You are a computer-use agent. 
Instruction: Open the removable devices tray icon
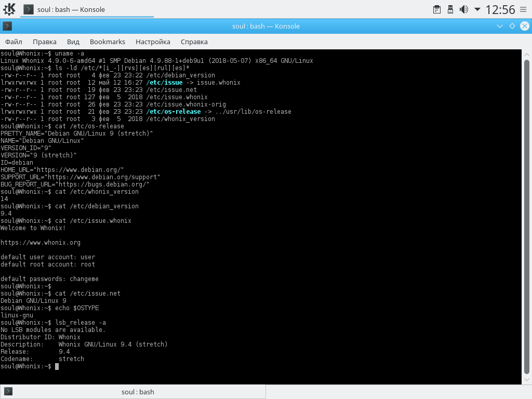[x=450, y=9]
